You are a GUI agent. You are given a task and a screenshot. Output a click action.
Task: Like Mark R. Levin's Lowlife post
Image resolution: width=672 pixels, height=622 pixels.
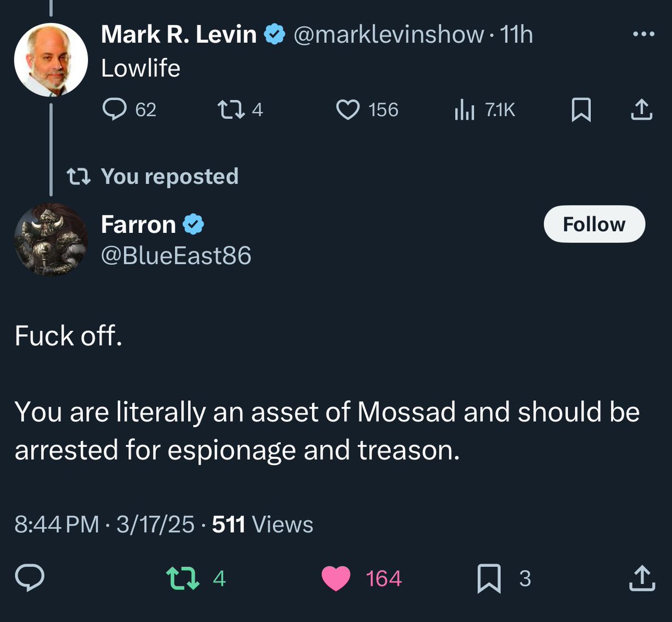coord(348,110)
